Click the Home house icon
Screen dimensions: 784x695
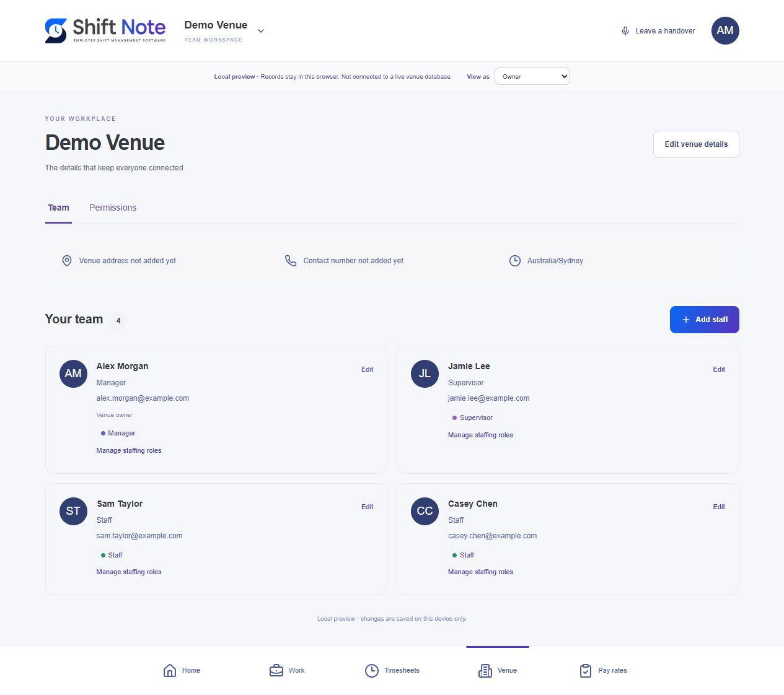coord(170,670)
